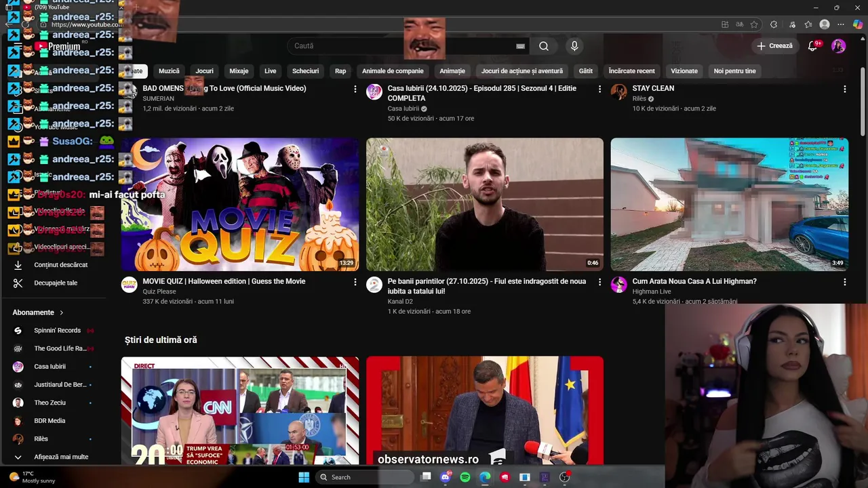Viewport: 868px width, 488px height.
Task: Open the YouTube notifications bell
Action: coord(812,46)
